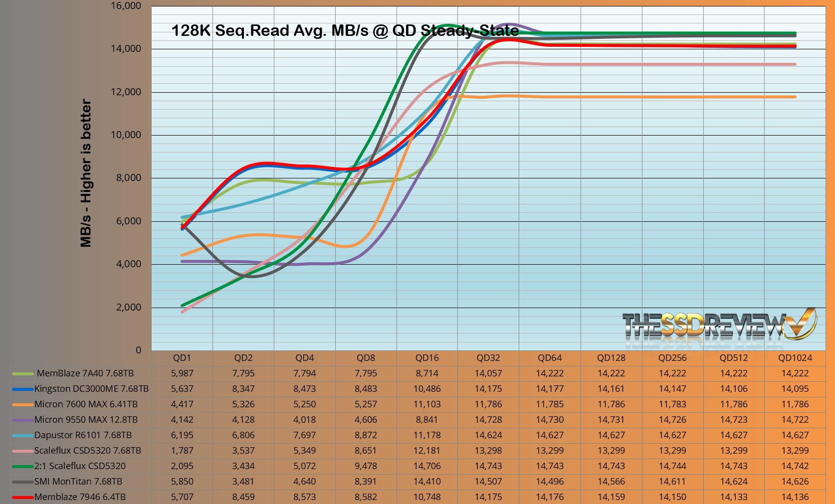835x504 pixels.
Task: Click 2:1 Scaleflux CSD5320 QD1 value 2,095
Action: tap(182, 466)
